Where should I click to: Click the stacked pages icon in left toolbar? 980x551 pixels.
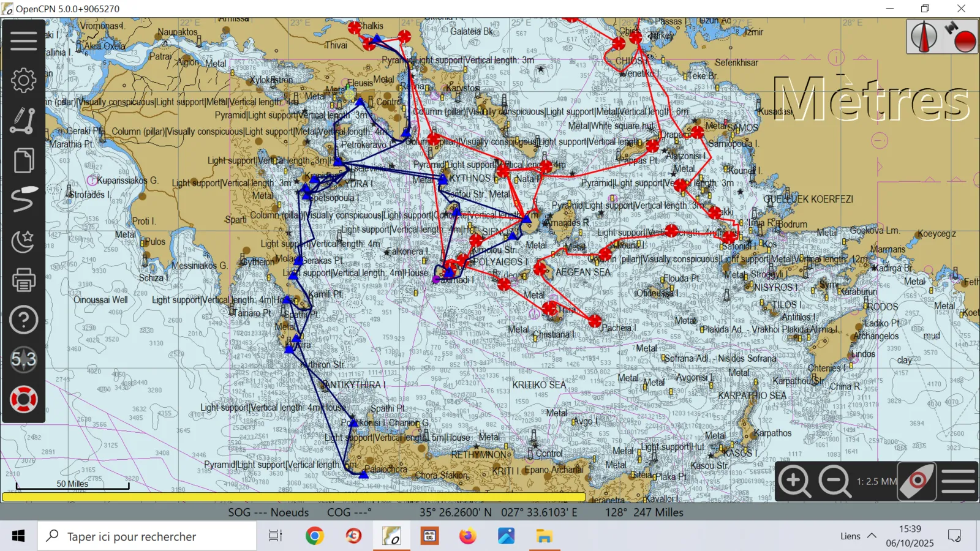(23, 160)
